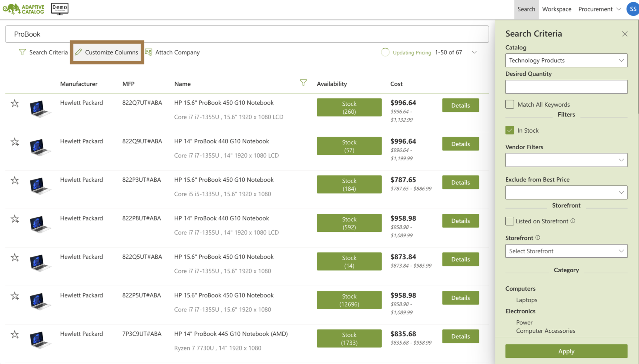Switch to the Workspace tab
The image size is (639, 364).
pyautogui.click(x=556, y=9)
